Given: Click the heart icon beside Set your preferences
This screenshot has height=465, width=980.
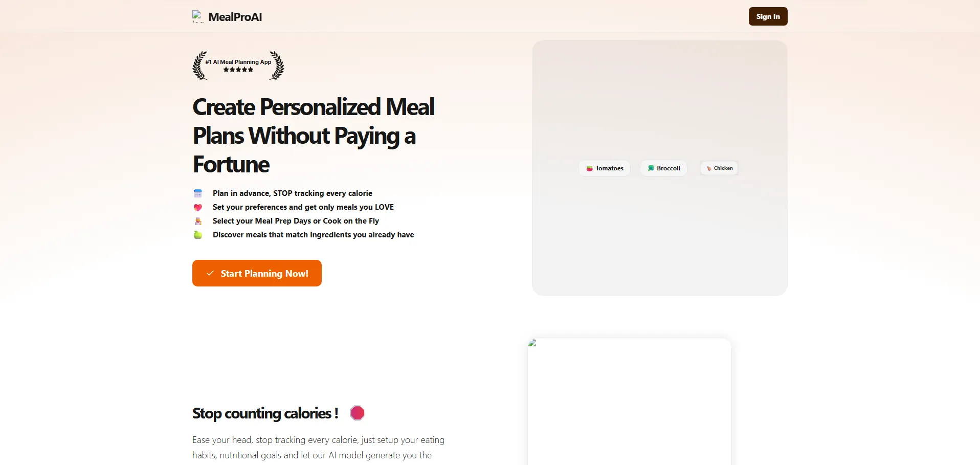Looking at the screenshot, I should point(198,207).
